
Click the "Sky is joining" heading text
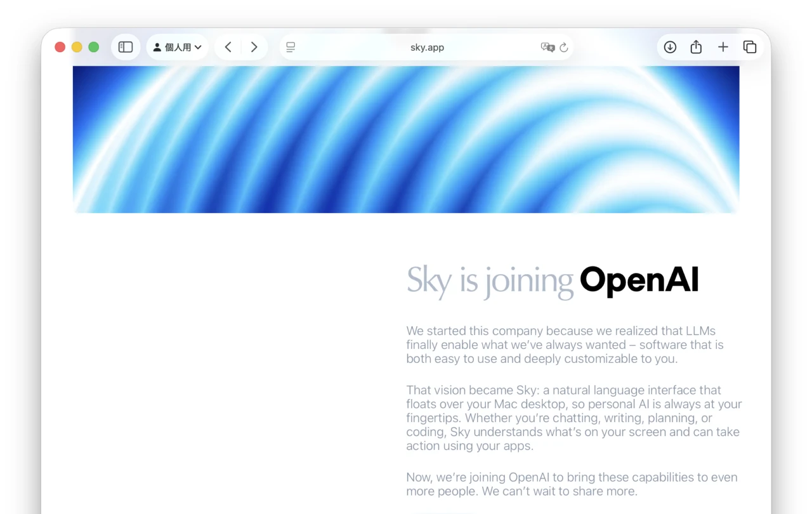tap(488, 281)
